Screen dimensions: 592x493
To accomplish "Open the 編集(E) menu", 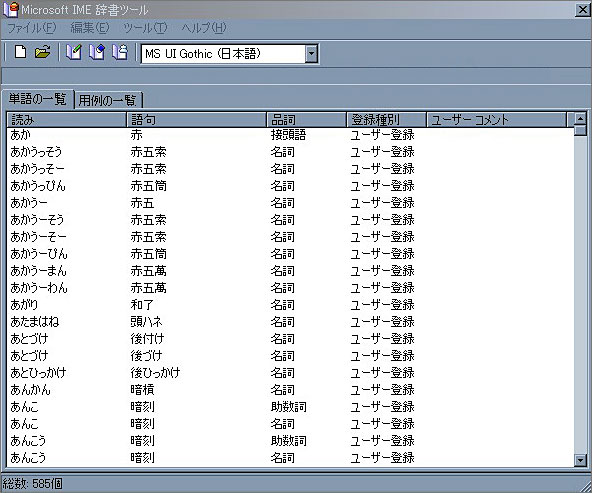I will [x=90, y=28].
